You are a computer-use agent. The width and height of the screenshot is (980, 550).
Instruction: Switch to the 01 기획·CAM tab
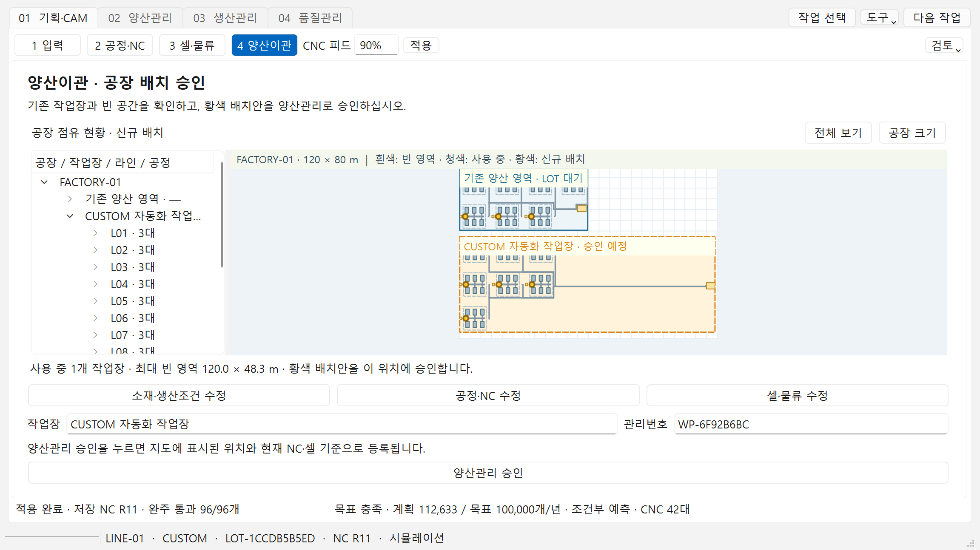pos(53,18)
